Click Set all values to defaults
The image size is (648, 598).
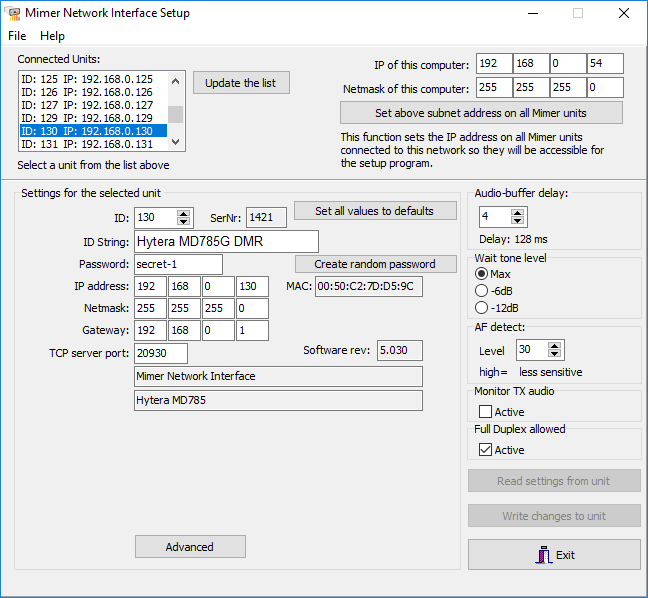375,211
